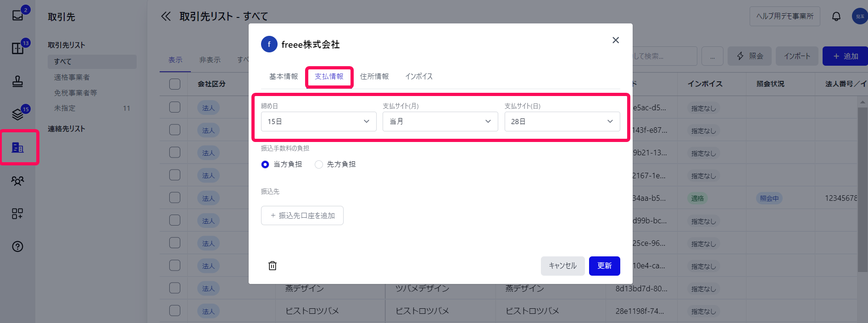The width and height of the screenshot is (868, 323).
Task: Click 振込先口座を追加 button
Action: (302, 215)
